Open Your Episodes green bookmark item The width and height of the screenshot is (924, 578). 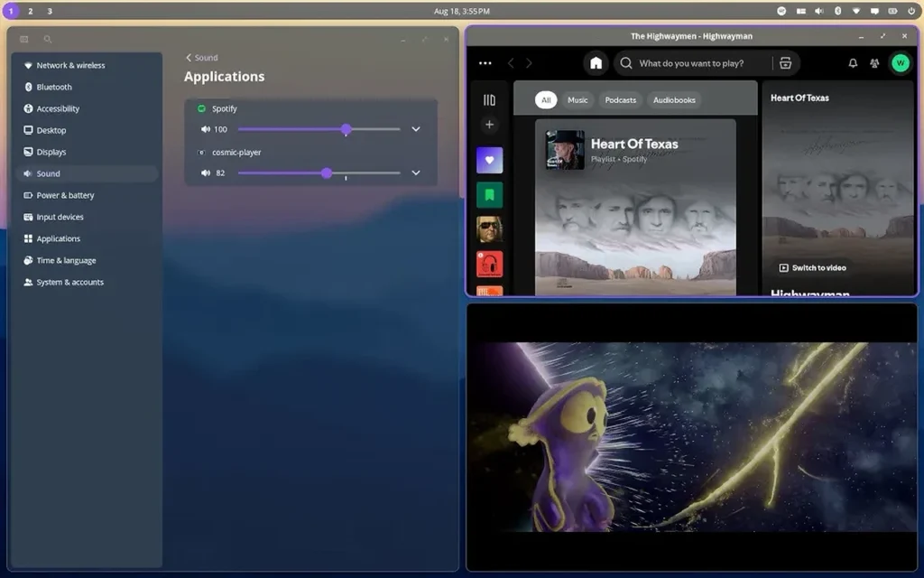click(x=489, y=195)
